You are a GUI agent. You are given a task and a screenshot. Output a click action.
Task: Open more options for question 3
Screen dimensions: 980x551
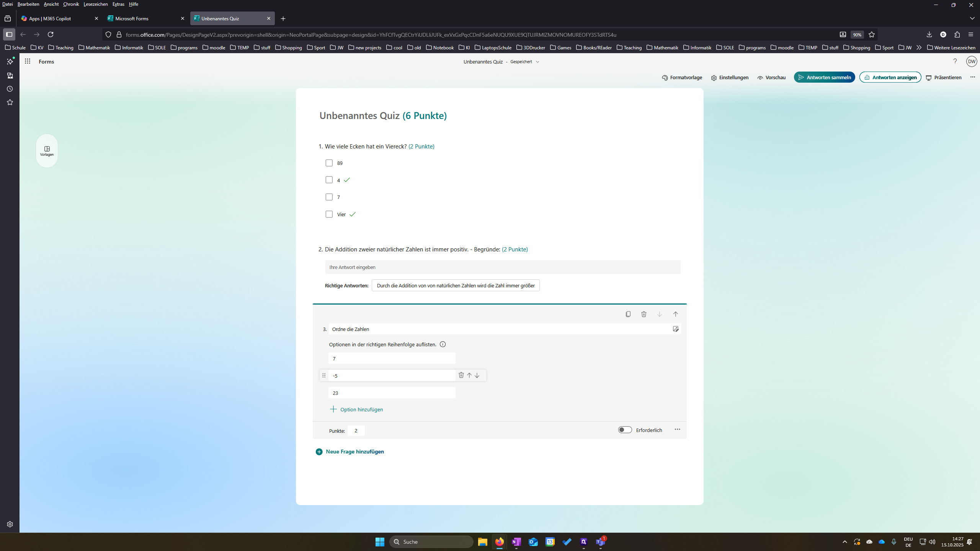point(677,429)
